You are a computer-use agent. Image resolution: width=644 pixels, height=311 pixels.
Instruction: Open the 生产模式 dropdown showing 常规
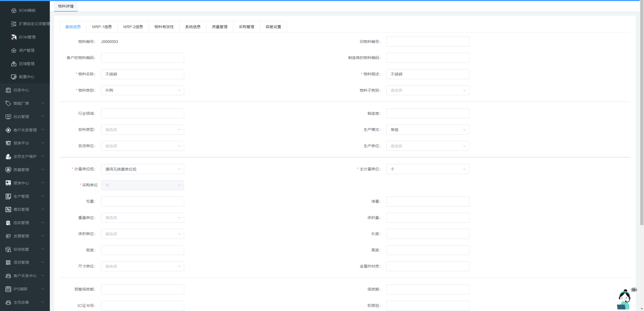[428, 130]
